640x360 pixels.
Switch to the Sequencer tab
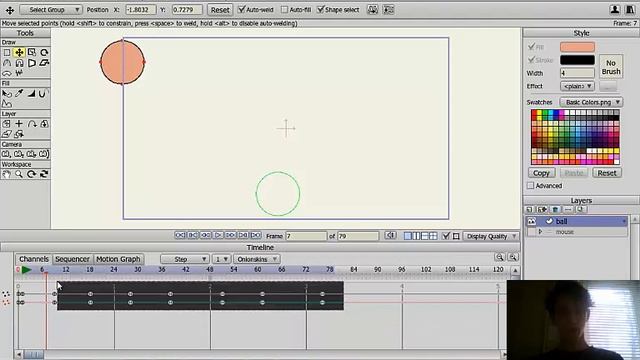(x=72, y=259)
